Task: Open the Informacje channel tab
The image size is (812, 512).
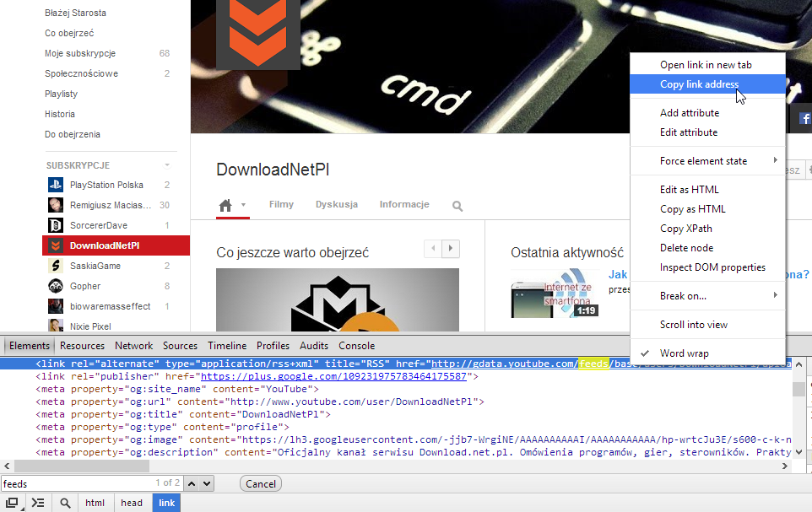Action: [404, 204]
